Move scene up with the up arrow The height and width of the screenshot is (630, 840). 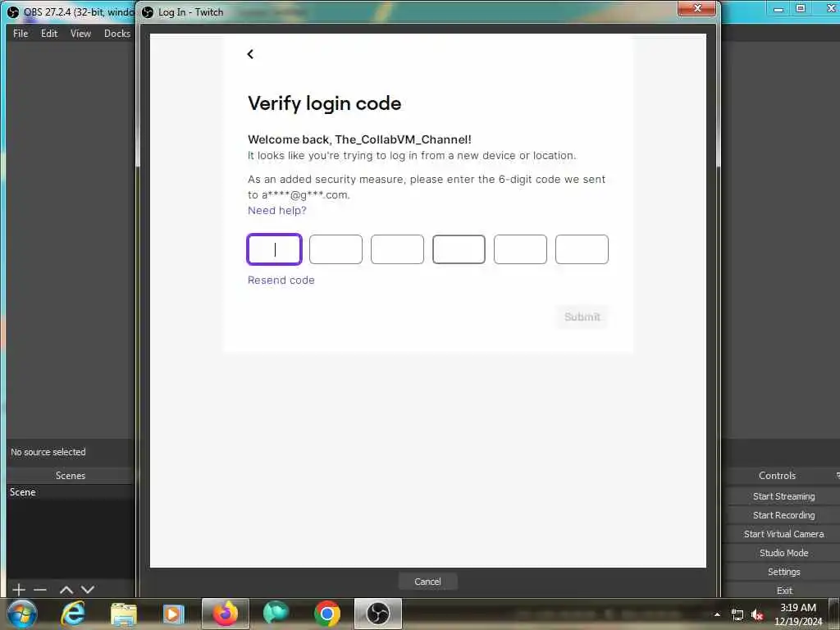point(66,590)
